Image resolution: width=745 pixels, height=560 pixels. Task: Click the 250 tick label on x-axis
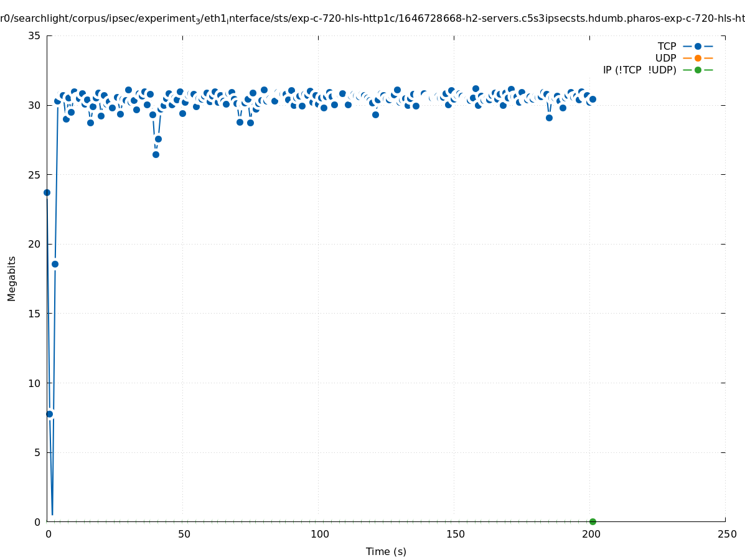pos(726,534)
